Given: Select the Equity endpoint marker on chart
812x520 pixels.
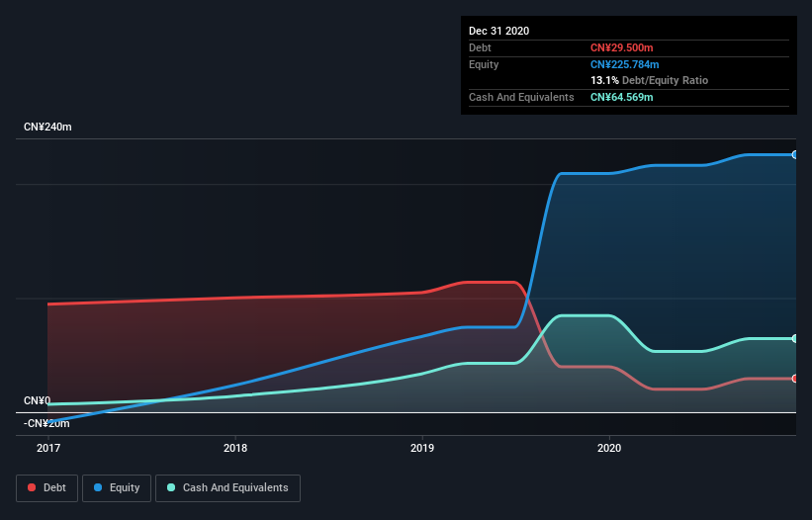Looking at the screenshot, I should point(795,154).
